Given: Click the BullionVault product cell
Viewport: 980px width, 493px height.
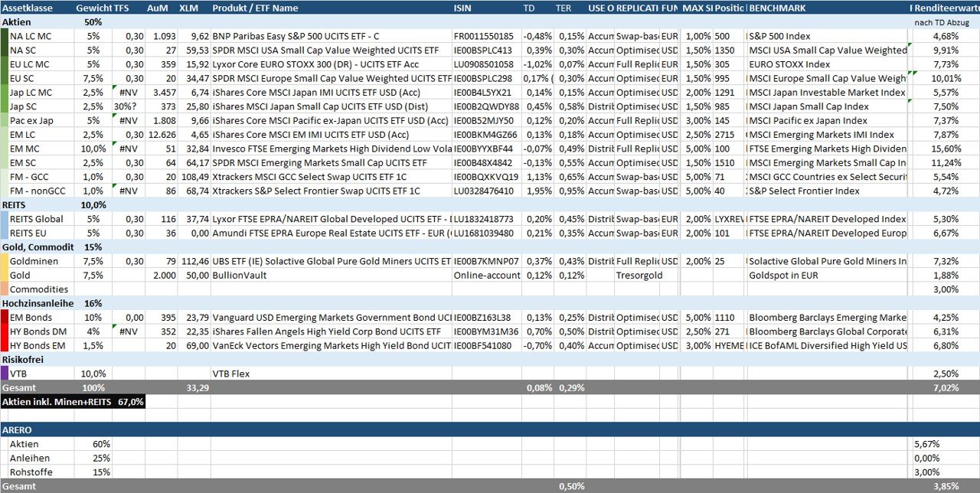Looking at the screenshot, I should point(243,276).
